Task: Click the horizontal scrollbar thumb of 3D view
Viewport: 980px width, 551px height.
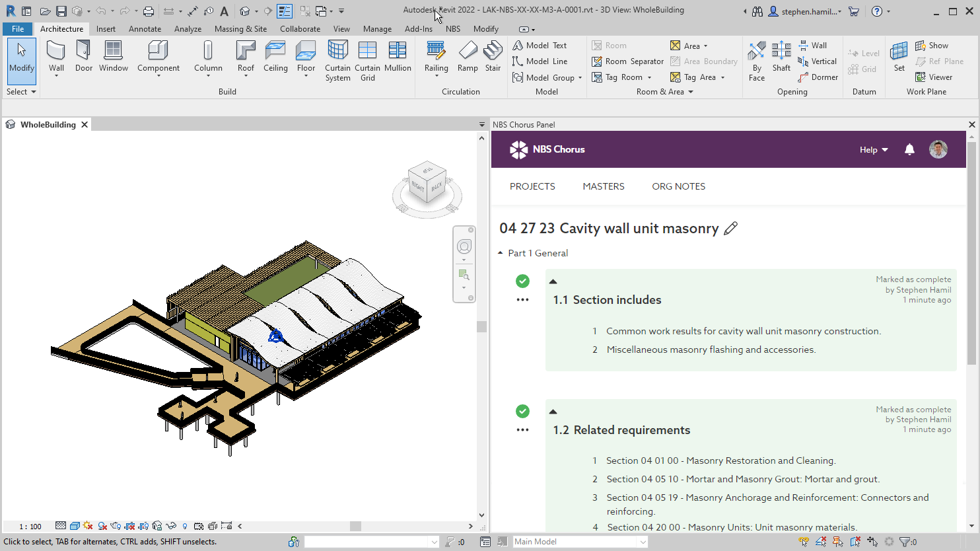Action: tap(355, 527)
